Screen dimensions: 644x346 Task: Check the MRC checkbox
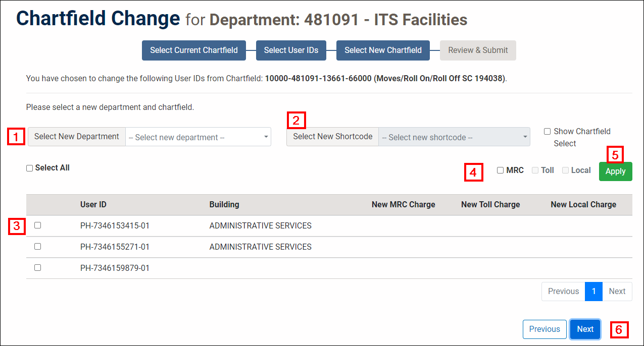point(500,170)
